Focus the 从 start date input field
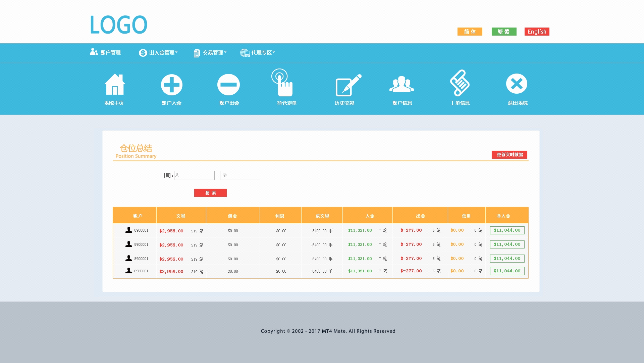 point(194,175)
